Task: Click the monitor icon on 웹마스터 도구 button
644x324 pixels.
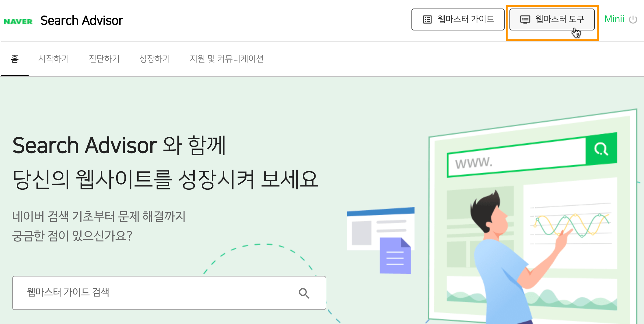Action: coord(525,19)
